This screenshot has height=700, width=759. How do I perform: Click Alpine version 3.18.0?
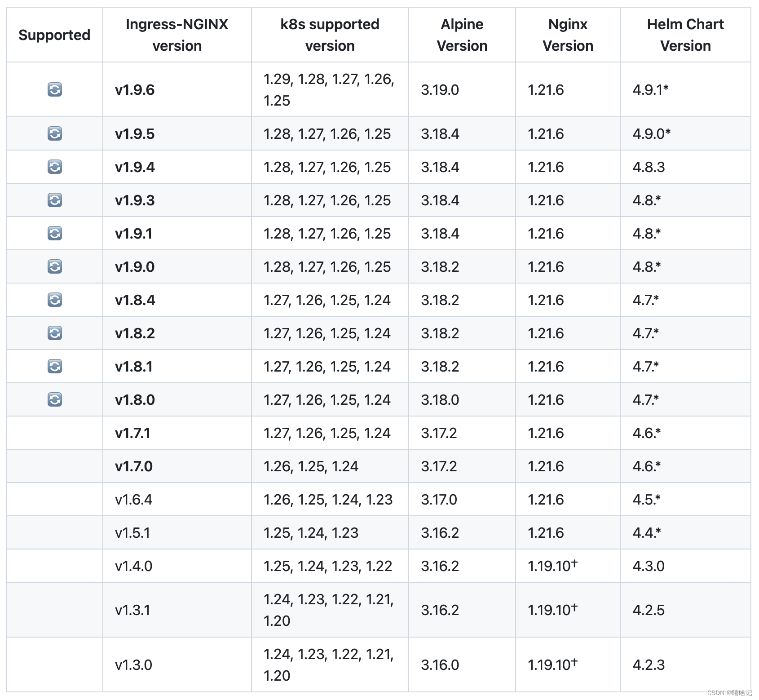pyautogui.click(x=440, y=400)
